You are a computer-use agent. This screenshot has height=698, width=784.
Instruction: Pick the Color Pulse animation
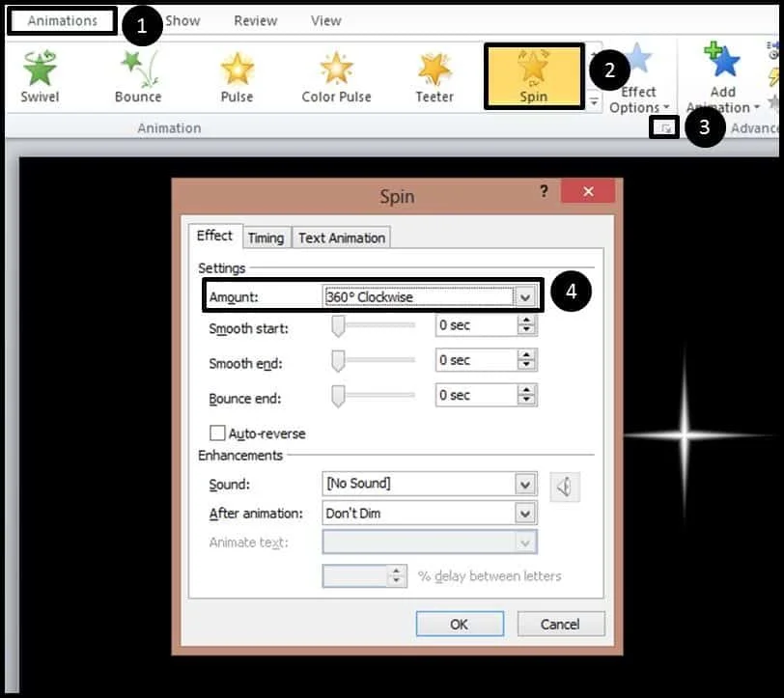point(336,76)
